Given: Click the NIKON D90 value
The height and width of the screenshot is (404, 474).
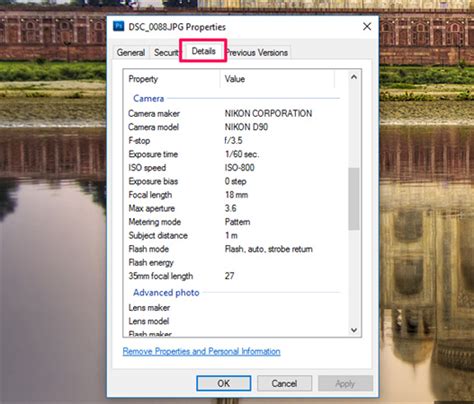Looking at the screenshot, I should [x=246, y=127].
